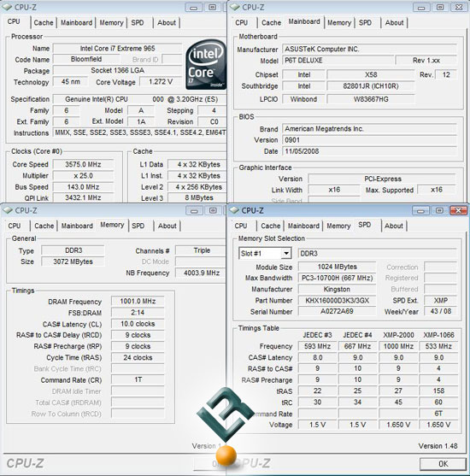Click the Command Rate value 1T
Image resolution: width=470 pixels, height=476 pixels.
(138, 379)
